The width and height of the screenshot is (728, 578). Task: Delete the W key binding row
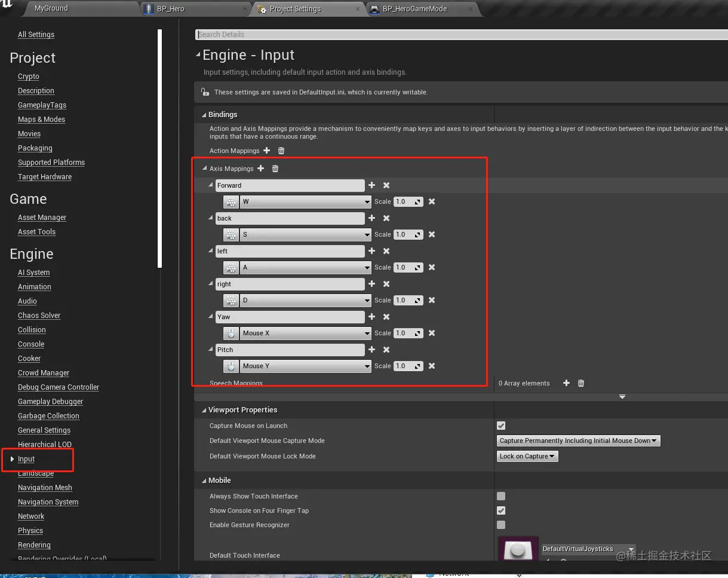pyautogui.click(x=432, y=201)
